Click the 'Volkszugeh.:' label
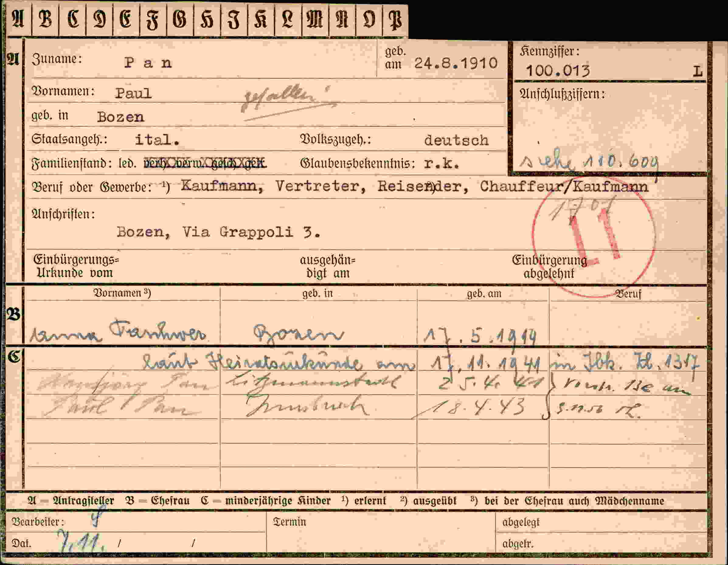The width and height of the screenshot is (728, 565). [x=336, y=139]
